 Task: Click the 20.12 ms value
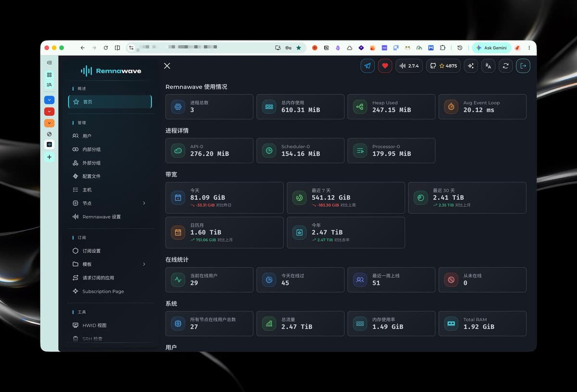479,110
